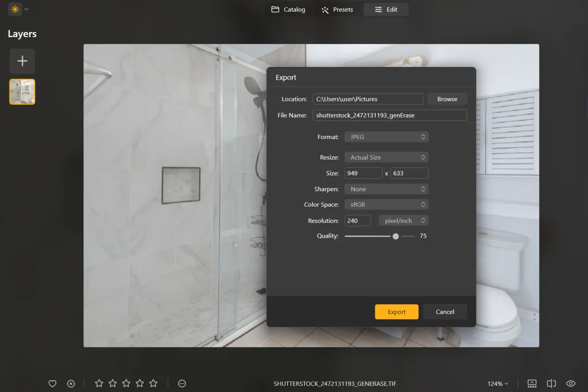The image size is (588, 392).
Task: Open more options via ellipsis icon
Action: coord(182,383)
